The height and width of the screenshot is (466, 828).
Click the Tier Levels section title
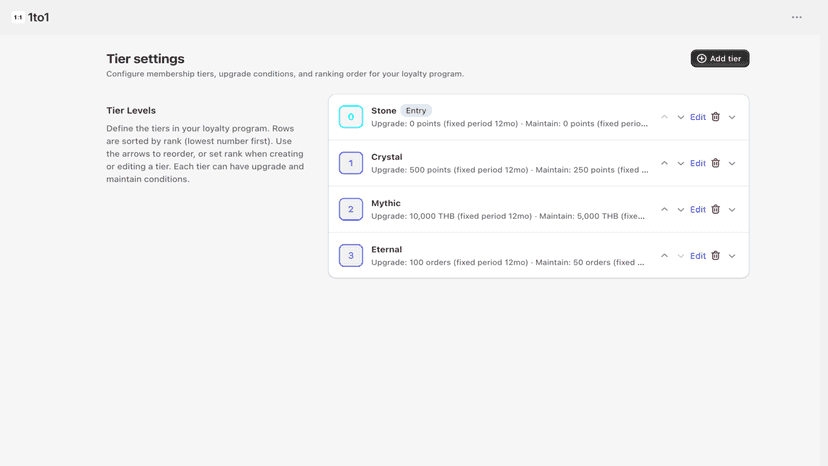point(131,110)
